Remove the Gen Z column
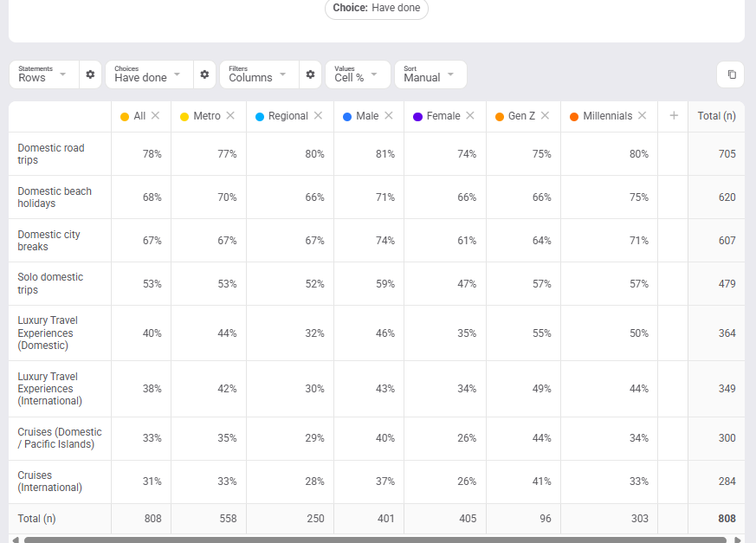Screen dimensions: 756x543 click(545, 116)
